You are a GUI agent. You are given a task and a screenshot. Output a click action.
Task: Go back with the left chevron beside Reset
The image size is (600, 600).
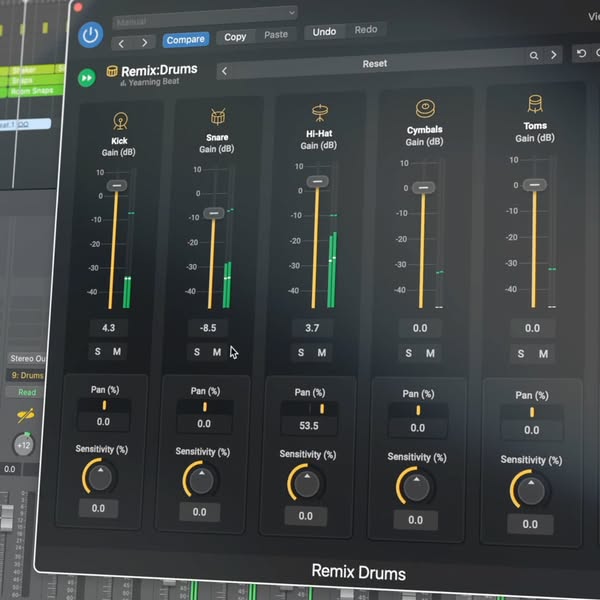pos(225,71)
